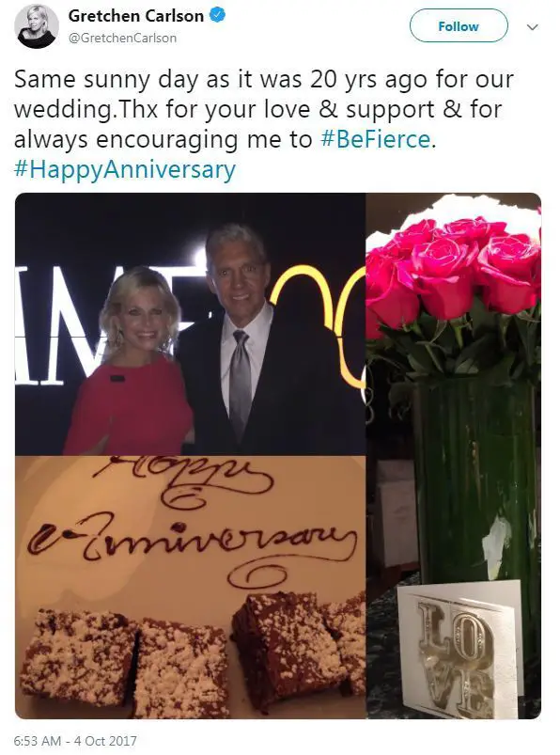The height and width of the screenshot is (755, 560).
Task: Follow Gretchen Carlson
Action: pos(459,26)
